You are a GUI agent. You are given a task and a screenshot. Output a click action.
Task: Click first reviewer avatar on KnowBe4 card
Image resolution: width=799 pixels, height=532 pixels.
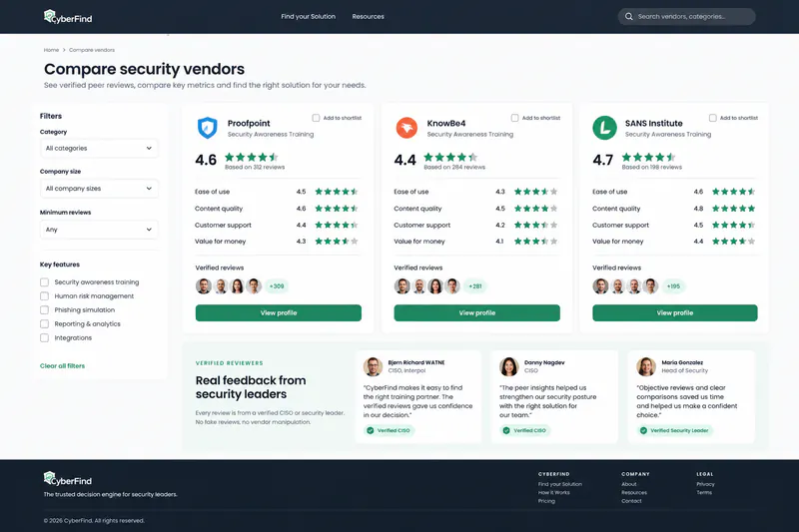(x=402, y=286)
